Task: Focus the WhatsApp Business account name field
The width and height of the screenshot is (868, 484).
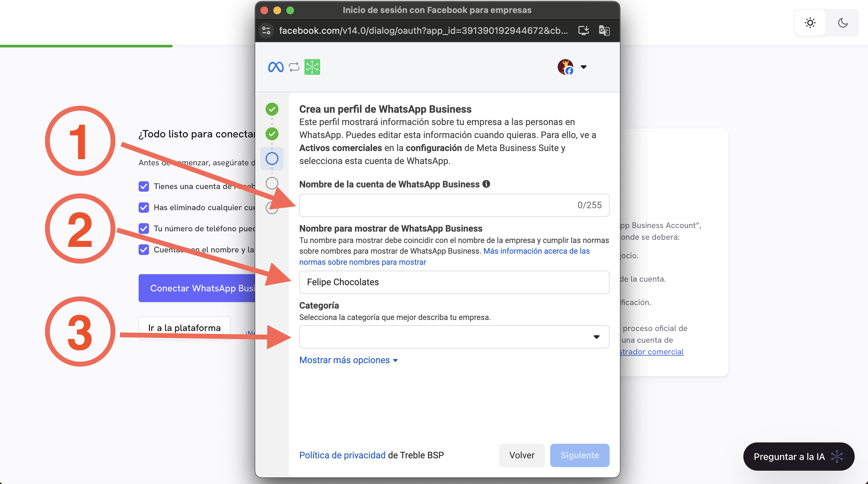Action: 454,205
